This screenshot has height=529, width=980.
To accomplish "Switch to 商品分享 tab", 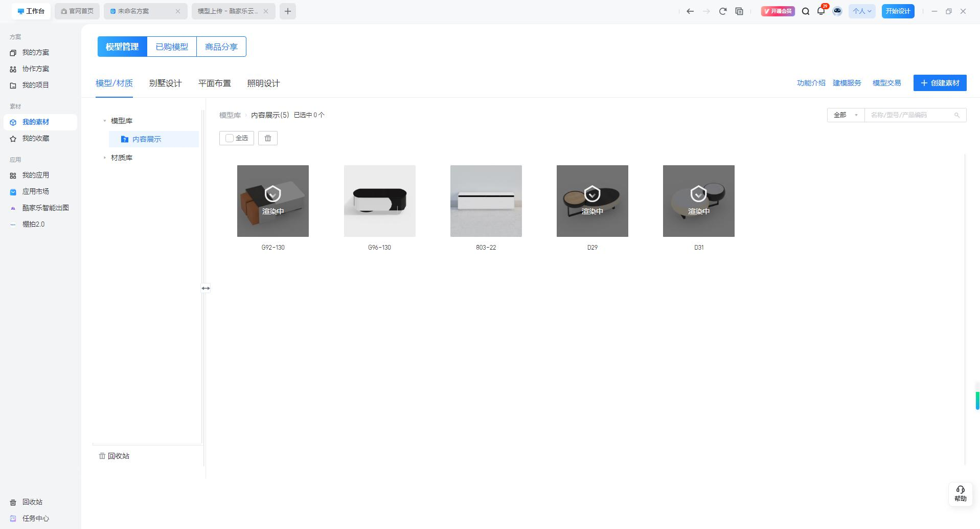I will [x=221, y=47].
